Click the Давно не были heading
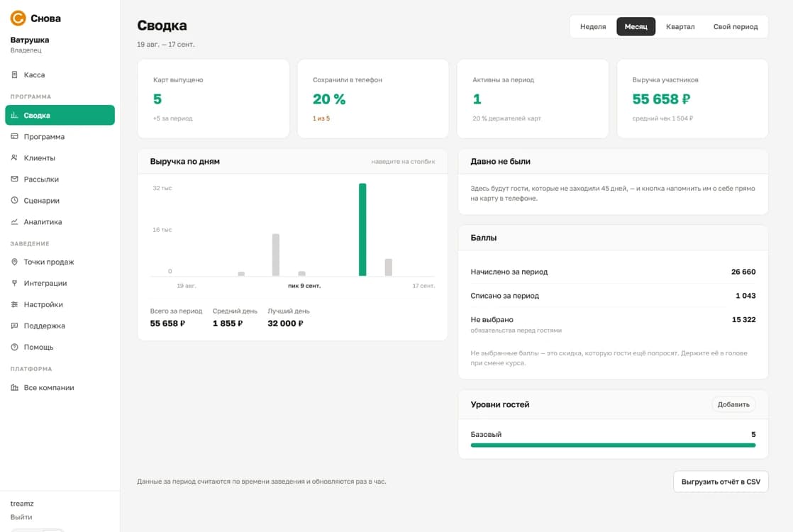 [x=500, y=161]
